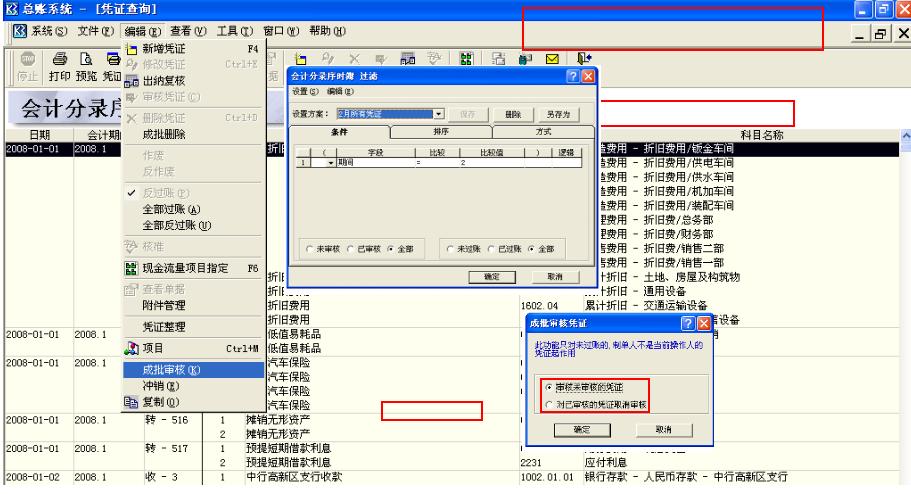Click 科目名称 column header

coord(762,135)
